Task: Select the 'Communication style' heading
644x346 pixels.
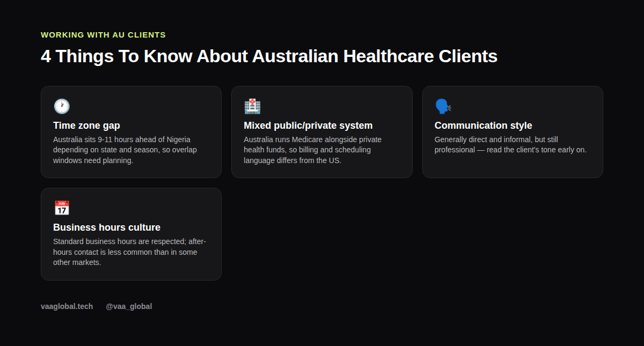Action: [483, 126]
